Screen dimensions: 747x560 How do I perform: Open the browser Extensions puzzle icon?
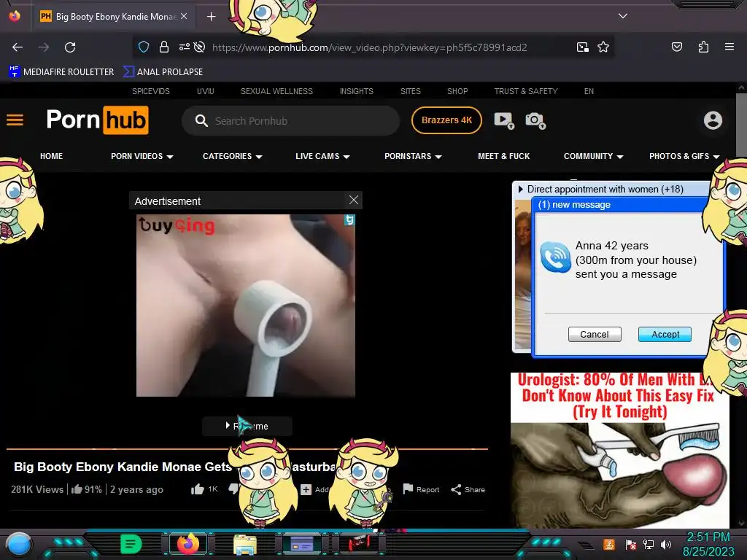point(703,47)
